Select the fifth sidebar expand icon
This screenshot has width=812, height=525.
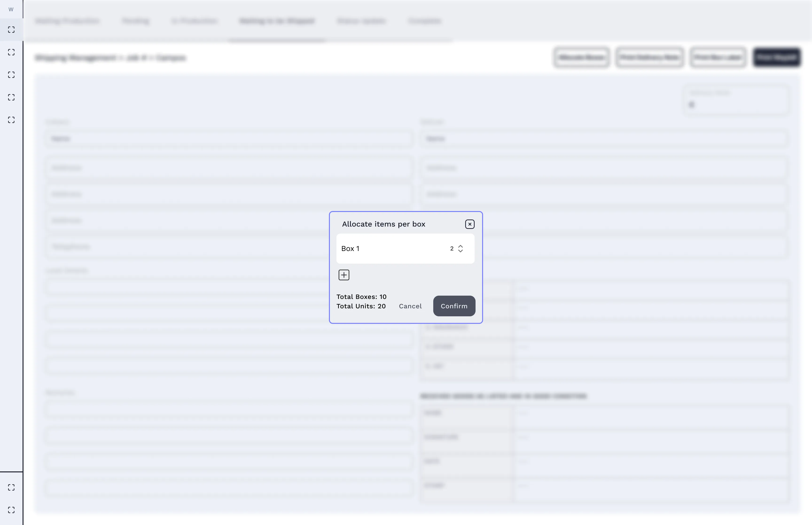[11, 120]
